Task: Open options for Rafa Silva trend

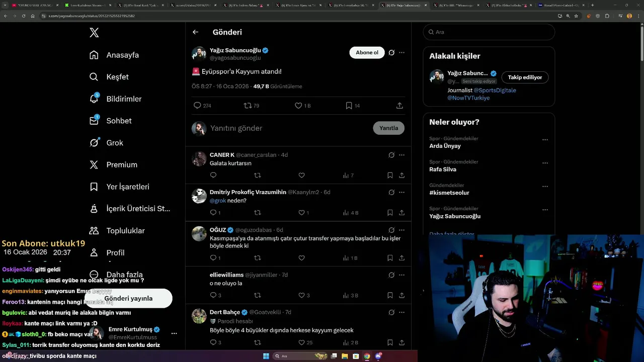Action: pyautogui.click(x=545, y=163)
